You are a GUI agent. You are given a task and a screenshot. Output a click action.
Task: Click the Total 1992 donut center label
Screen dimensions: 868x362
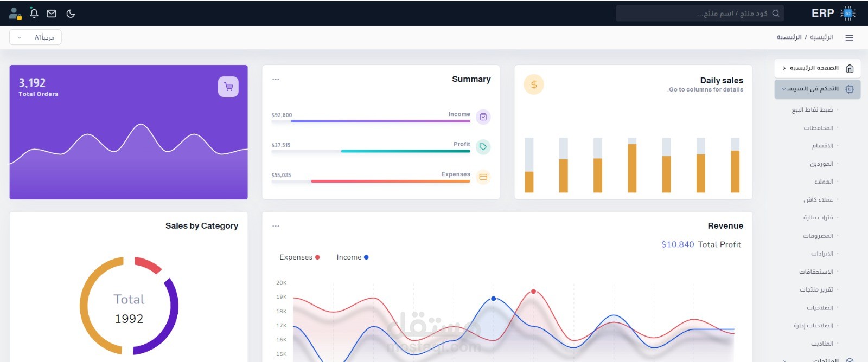129,309
